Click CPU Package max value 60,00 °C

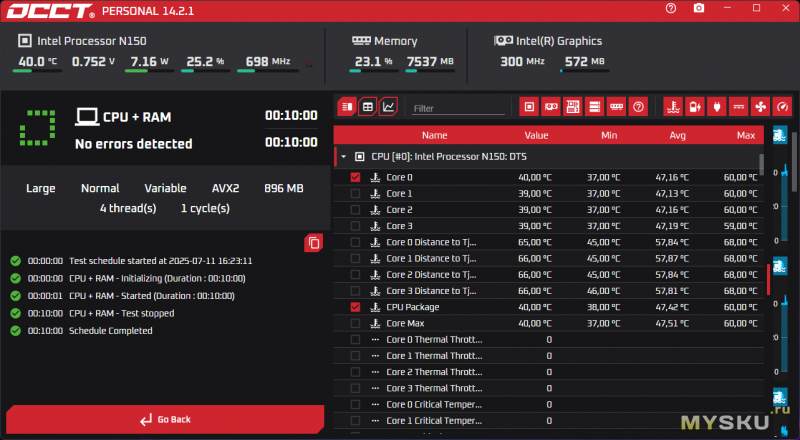pyautogui.click(x=740, y=307)
